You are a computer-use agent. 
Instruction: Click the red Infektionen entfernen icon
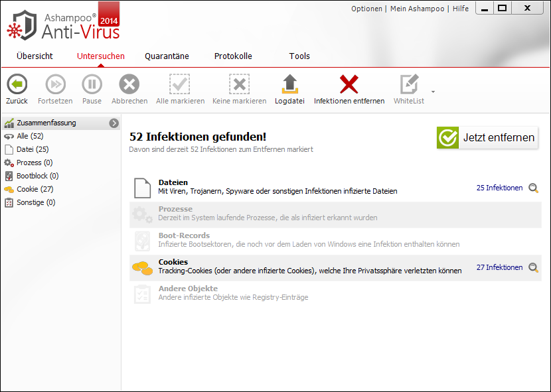click(x=349, y=84)
